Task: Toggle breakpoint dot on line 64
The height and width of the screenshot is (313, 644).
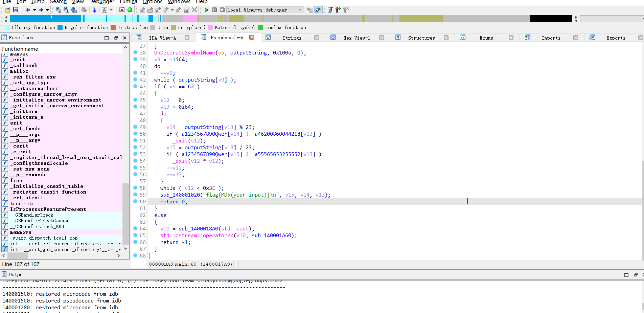Action: [135, 228]
